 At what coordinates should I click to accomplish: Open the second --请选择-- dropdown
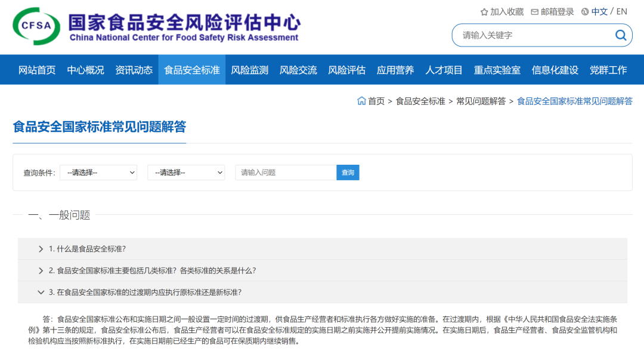click(185, 172)
